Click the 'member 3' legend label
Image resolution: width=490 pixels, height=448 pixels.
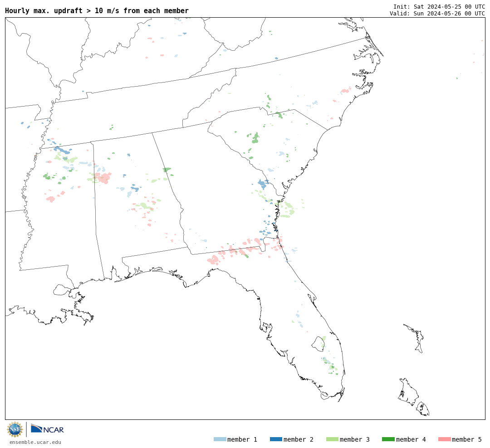[x=355, y=439]
